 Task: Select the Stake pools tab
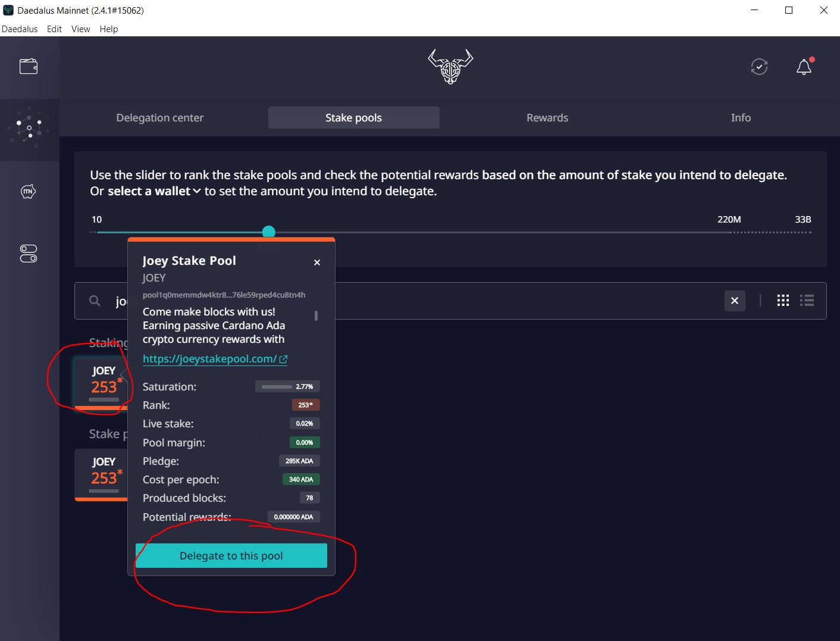[x=353, y=118]
